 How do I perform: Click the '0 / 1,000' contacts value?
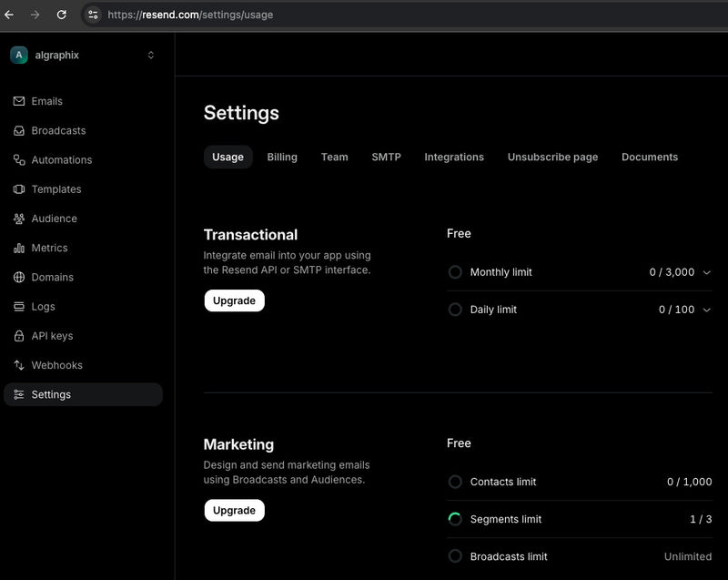click(x=690, y=482)
